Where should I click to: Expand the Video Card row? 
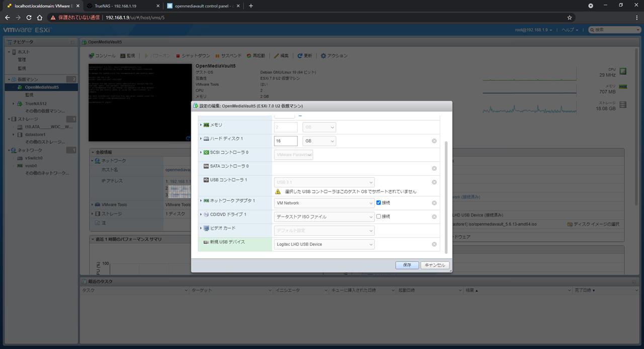click(x=201, y=228)
